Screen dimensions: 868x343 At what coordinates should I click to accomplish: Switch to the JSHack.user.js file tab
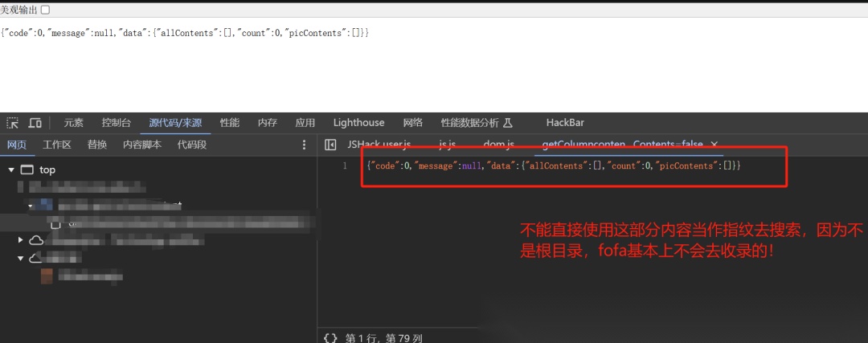[379, 145]
